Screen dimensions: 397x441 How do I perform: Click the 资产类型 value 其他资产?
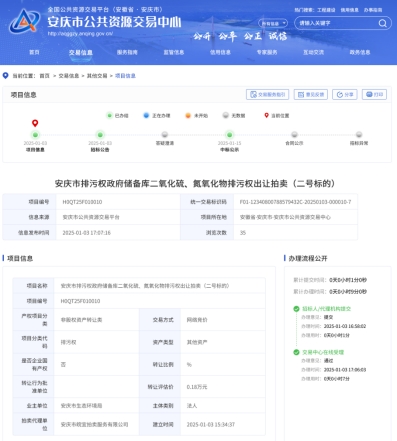(197, 342)
